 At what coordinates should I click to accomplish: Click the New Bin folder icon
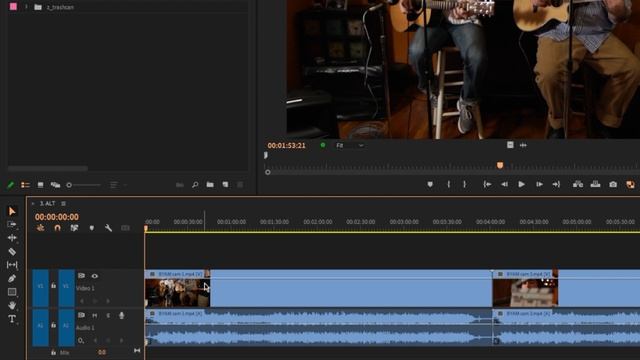pyautogui.click(x=210, y=185)
